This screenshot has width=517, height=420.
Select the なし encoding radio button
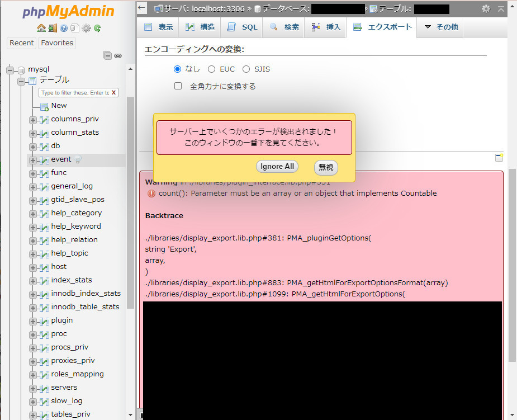click(x=177, y=69)
